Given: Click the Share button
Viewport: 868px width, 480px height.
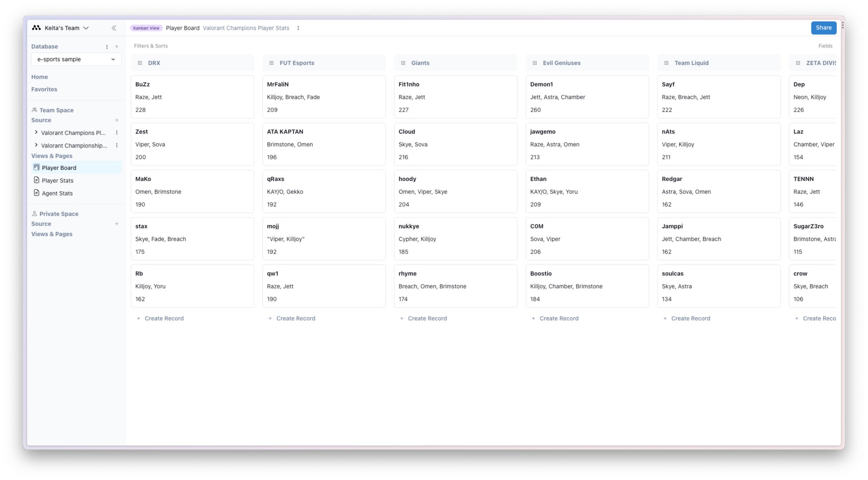Looking at the screenshot, I should point(823,28).
